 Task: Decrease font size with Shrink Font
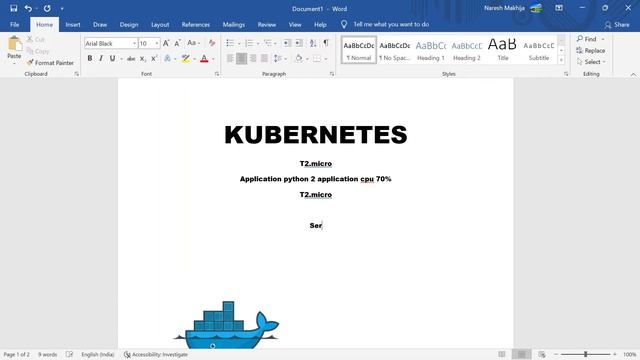[177, 43]
